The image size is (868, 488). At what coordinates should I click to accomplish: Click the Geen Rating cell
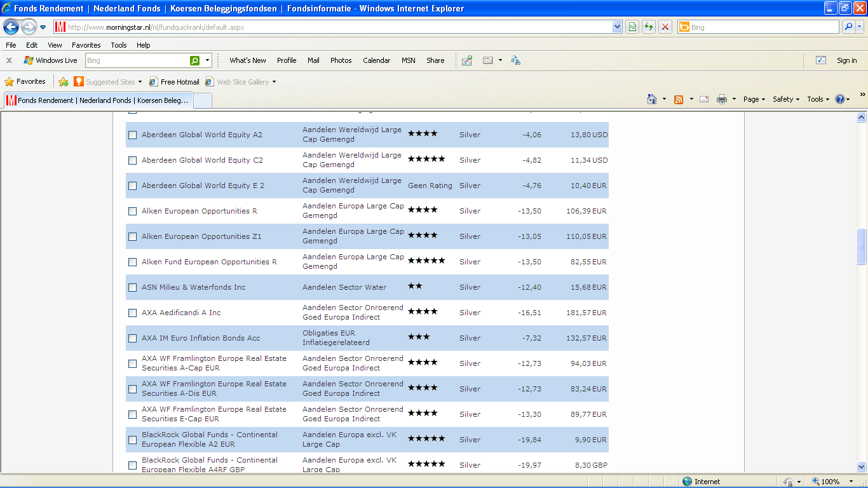point(430,186)
